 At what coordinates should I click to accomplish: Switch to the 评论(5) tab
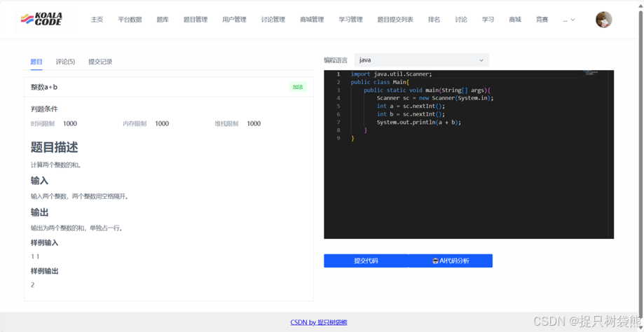point(65,62)
